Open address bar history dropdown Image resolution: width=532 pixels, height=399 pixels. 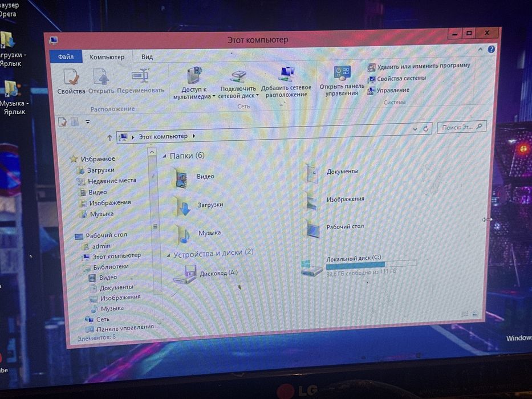tap(415, 129)
